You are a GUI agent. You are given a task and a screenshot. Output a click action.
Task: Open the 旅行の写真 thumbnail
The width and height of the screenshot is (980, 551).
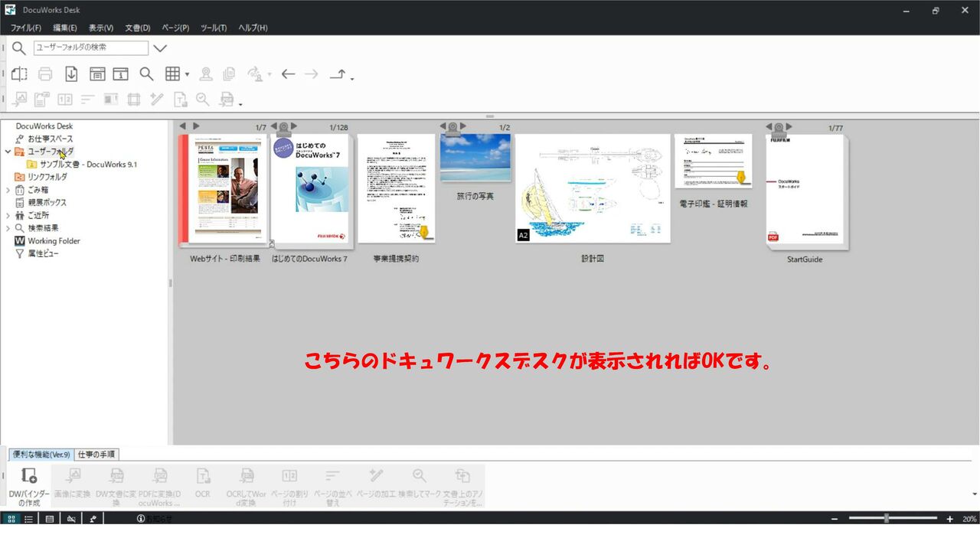[x=475, y=155]
